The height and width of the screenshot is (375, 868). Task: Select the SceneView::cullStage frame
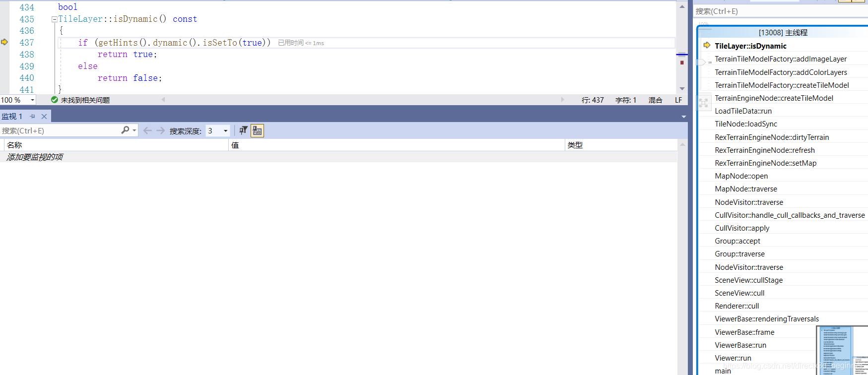point(748,280)
